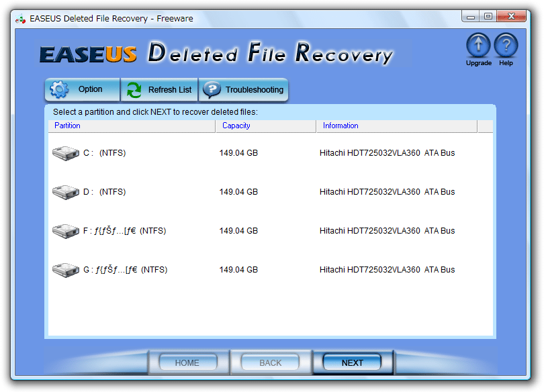This screenshot has height=392, width=544.
Task: Select the G: drive icon
Action: tap(66, 270)
